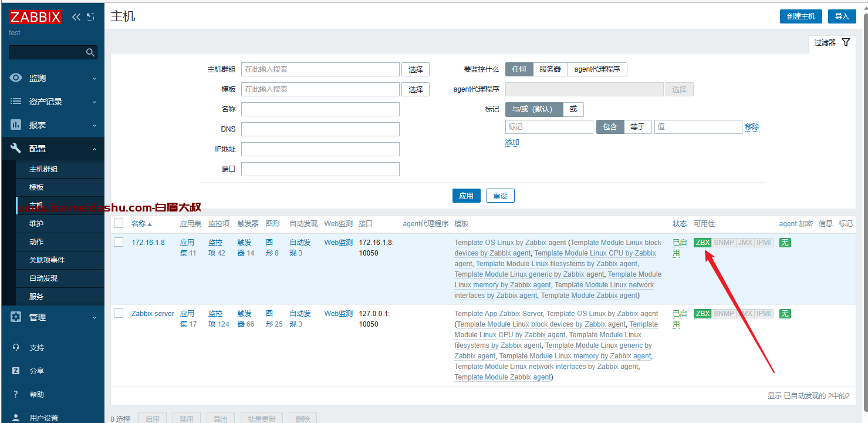The height and width of the screenshot is (423, 868).
Task: Select 包含 tag operator
Action: click(x=610, y=127)
